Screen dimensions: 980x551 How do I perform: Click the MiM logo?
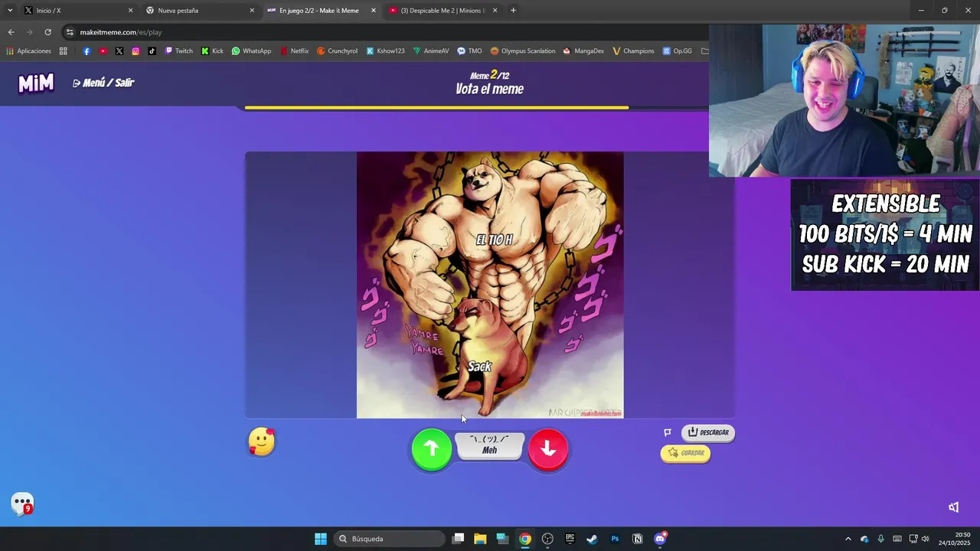[x=36, y=83]
